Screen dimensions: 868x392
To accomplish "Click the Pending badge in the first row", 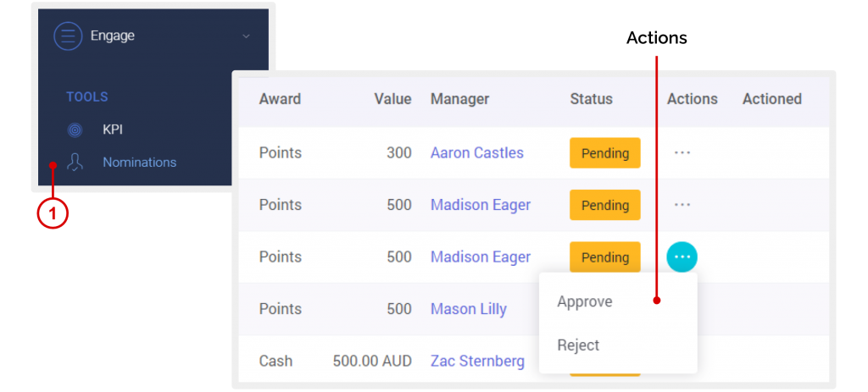I will coord(605,153).
